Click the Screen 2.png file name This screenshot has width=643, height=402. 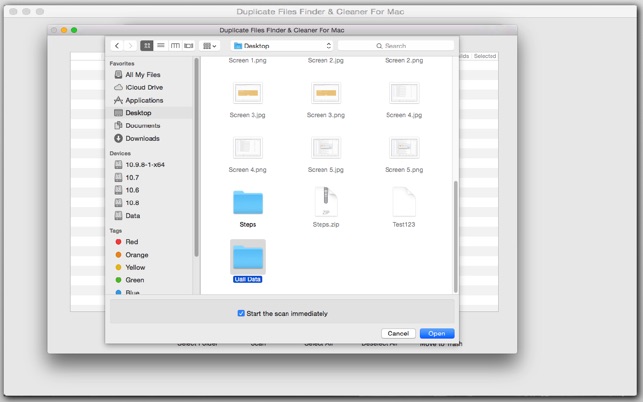(404, 60)
